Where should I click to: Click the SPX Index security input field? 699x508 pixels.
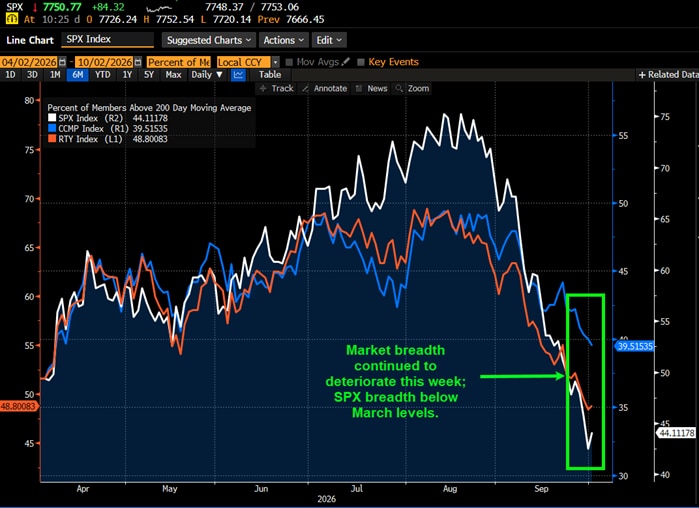[107, 39]
